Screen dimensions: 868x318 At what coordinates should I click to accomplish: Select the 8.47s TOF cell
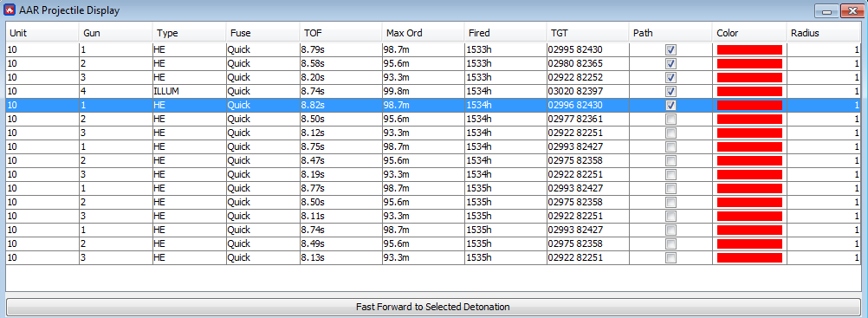click(340, 160)
